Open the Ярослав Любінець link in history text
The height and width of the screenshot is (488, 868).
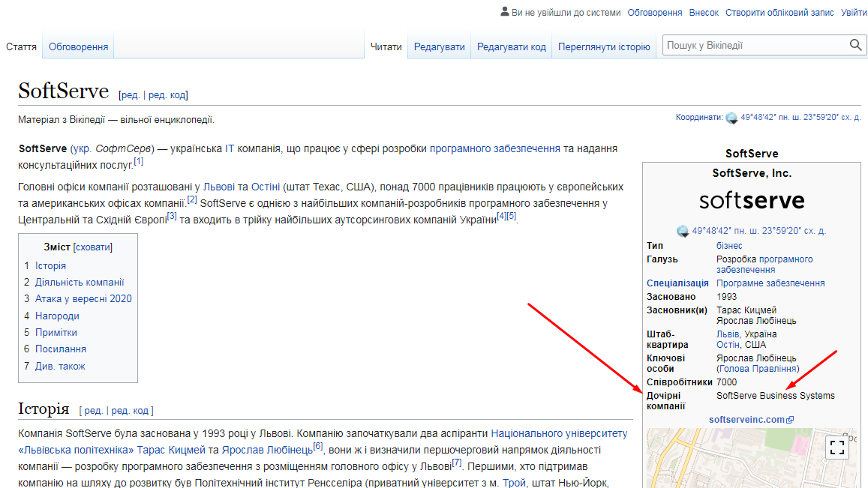(x=267, y=451)
